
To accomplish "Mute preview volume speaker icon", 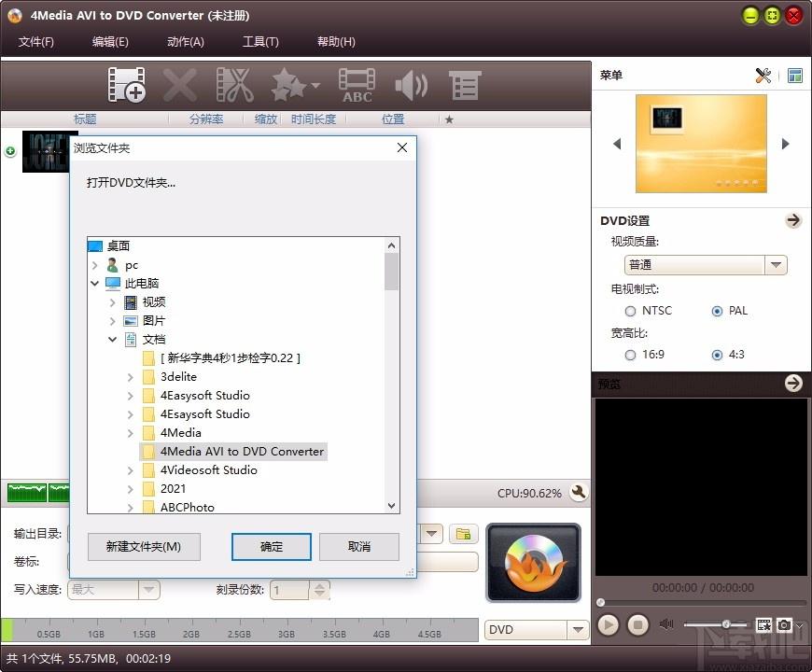I will (x=666, y=623).
